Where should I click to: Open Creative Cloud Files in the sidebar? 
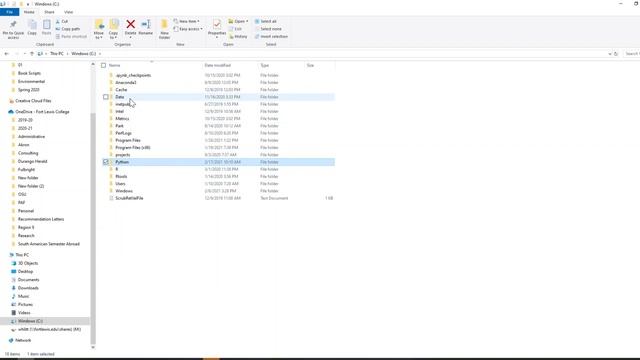coord(30,101)
